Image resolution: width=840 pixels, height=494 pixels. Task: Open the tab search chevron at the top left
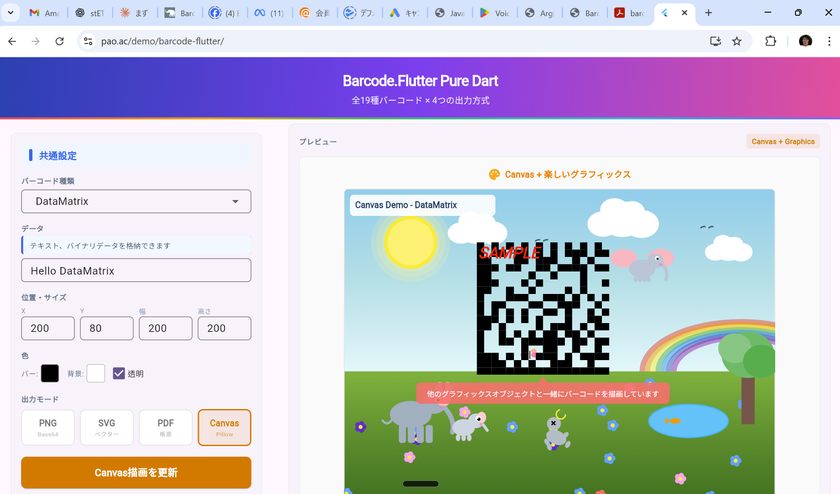12,13
